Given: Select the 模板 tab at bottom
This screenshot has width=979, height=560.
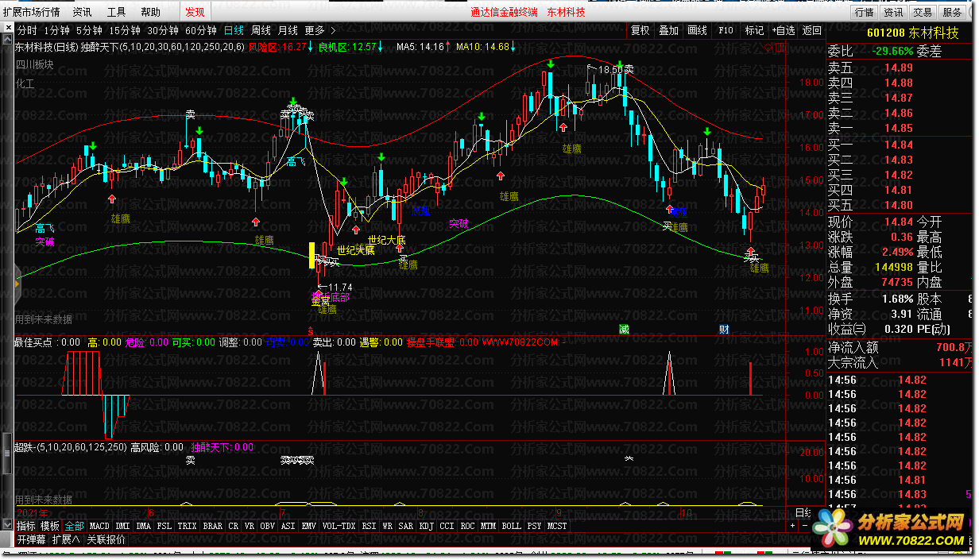Looking at the screenshot, I should click(50, 526).
